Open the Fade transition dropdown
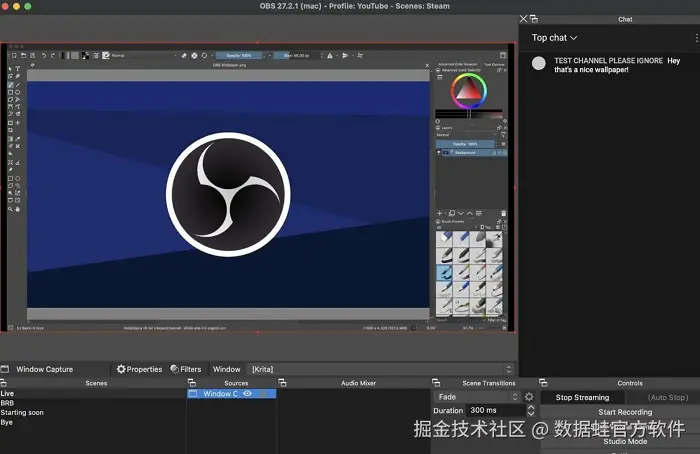 point(477,397)
